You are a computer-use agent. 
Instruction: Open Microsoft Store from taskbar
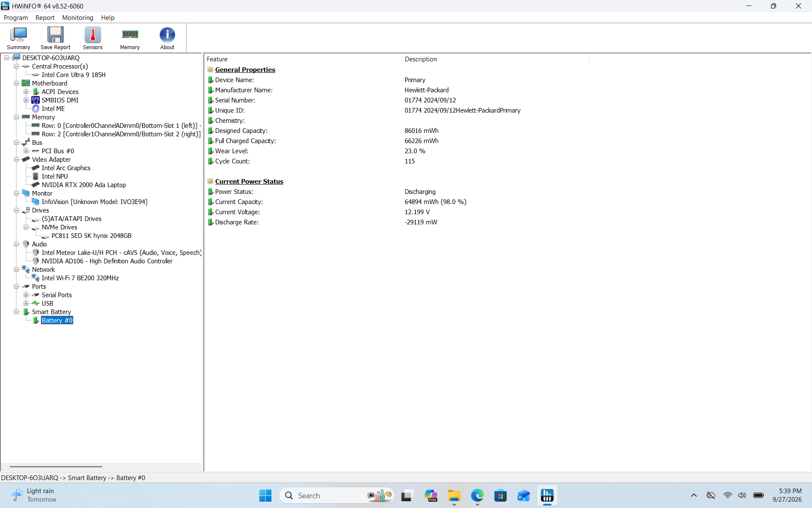(x=501, y=495)
